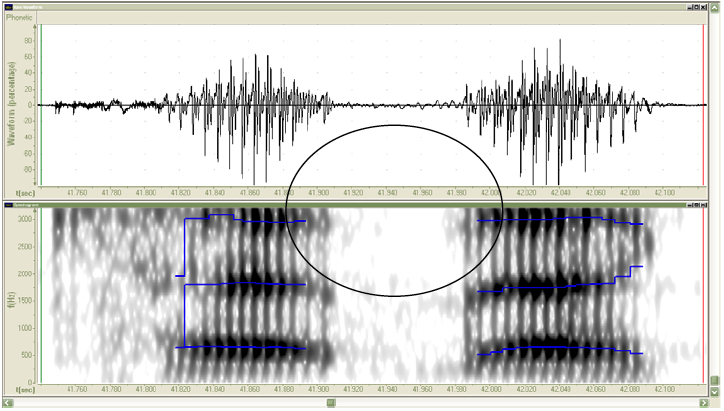Viewport: 724px width, 411px height.
Task: Click the horizontal scrollbar thumb
Action: 331,403
